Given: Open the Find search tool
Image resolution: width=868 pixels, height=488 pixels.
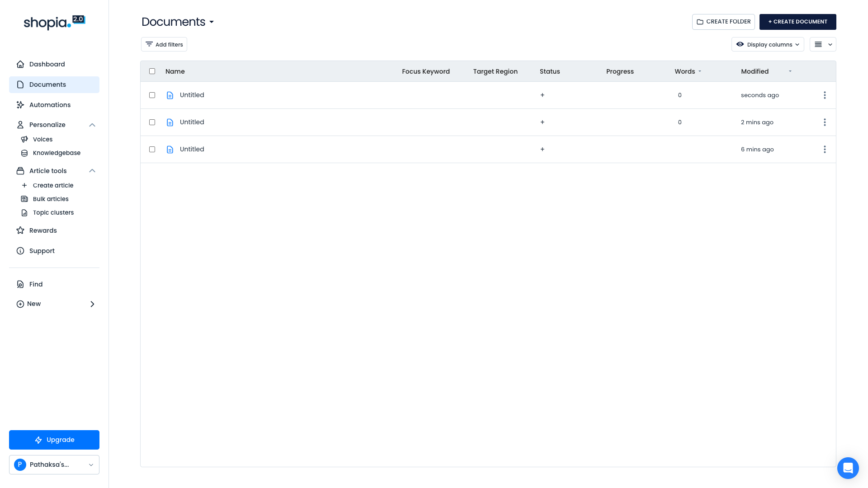Looking at the screenshot, I should (x=36, y=284).
